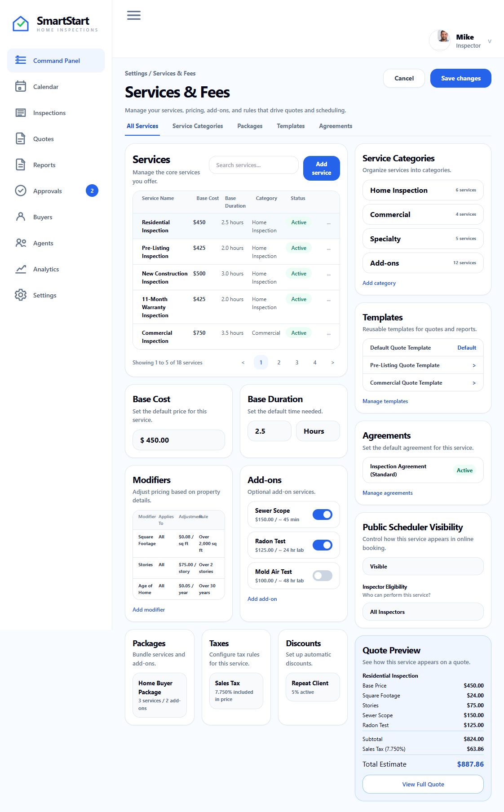Click the View Full Quote button

pos(423,784)
